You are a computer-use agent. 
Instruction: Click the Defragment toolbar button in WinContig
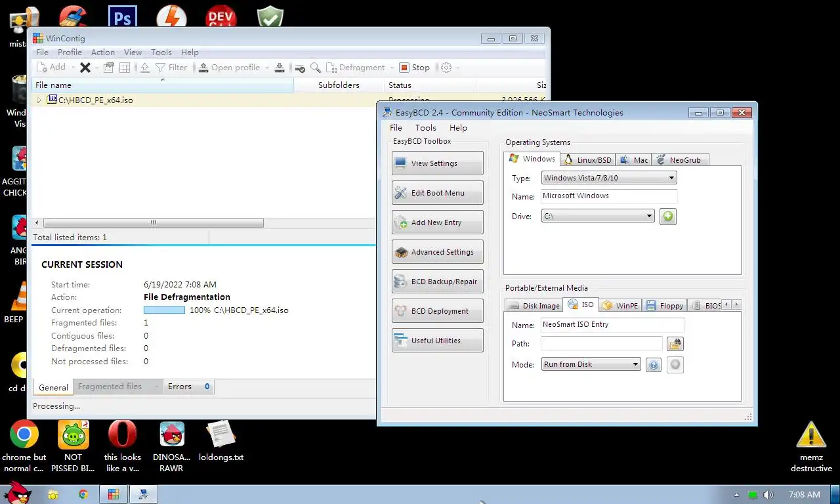[x=356, y=68]
